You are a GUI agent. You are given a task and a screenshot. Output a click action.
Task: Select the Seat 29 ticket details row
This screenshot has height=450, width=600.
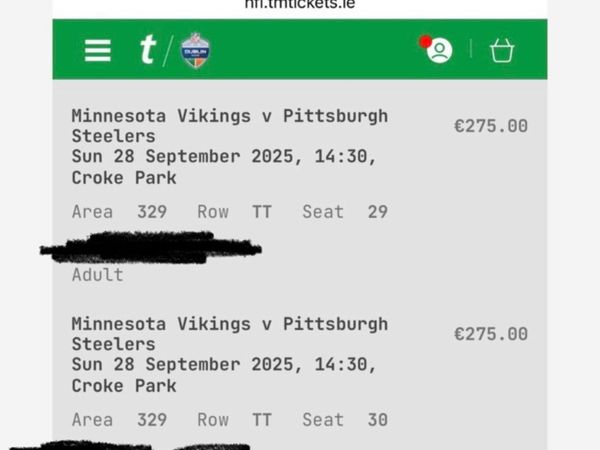coord(230,212)
